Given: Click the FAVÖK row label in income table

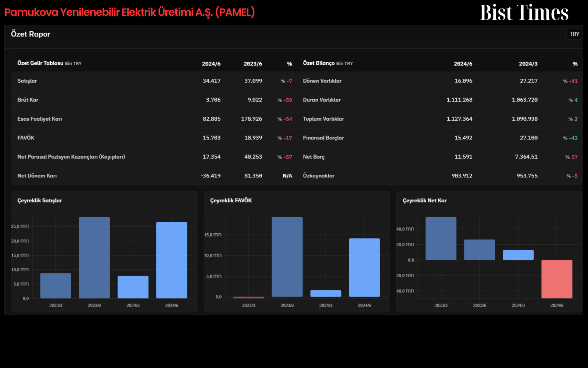Looking at the screenshot, I should click(26, 138).
